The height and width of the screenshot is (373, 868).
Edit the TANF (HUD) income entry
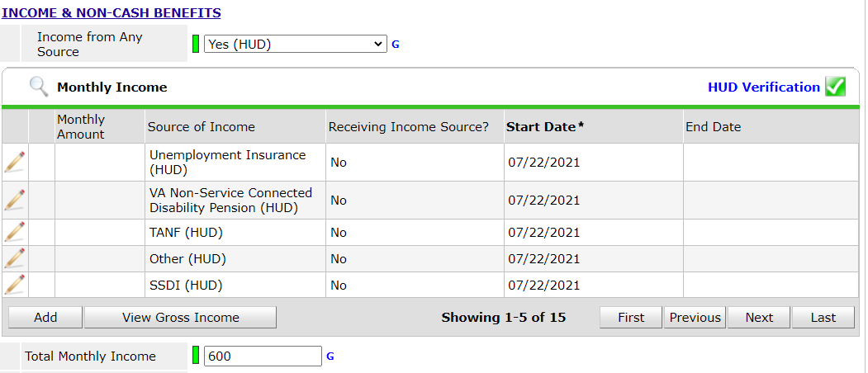pos(15,232)
